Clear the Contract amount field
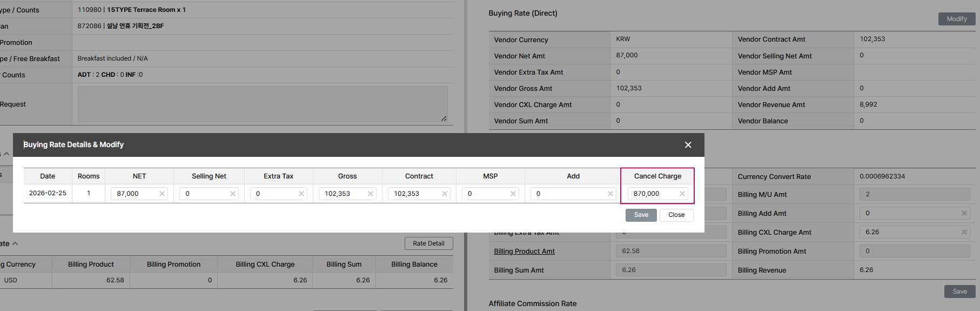The width and height of the screenshot is (980, 311). click(445, 194)
